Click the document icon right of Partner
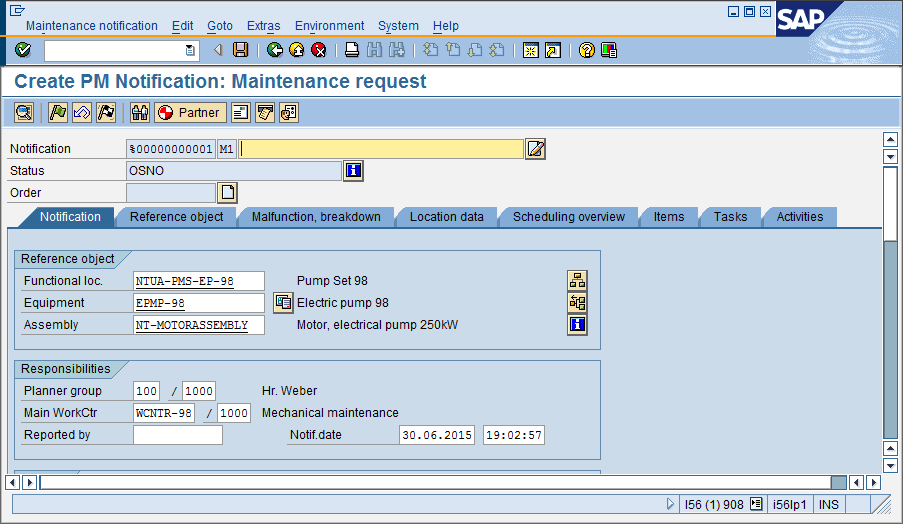The image size is (903, 524). click(x=241, y=112)
